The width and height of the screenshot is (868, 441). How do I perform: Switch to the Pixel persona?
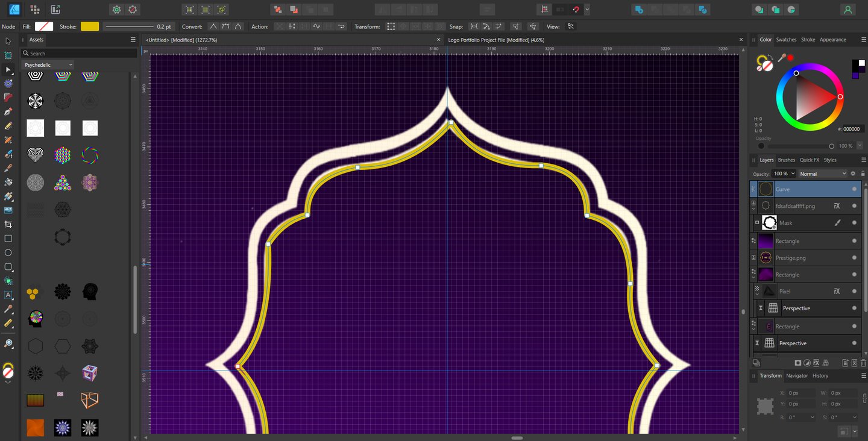35,10
